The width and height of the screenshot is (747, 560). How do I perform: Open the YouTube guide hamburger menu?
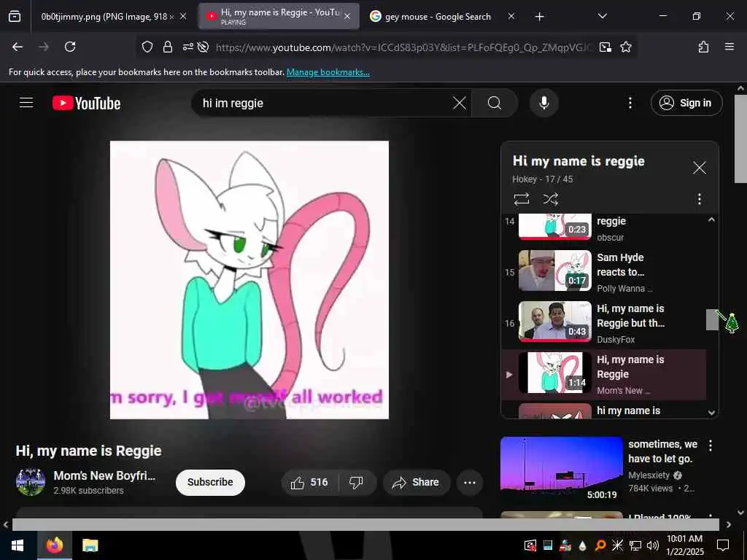click(x=26, y=103)
